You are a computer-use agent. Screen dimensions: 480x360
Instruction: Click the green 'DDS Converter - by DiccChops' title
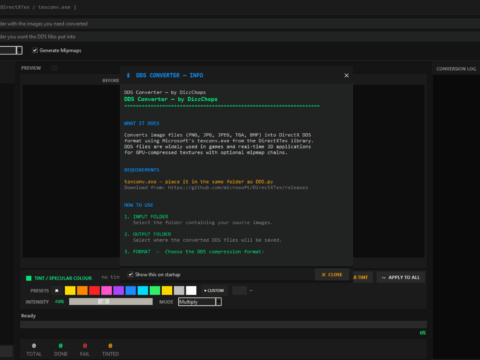pyautogui.click(x=171, y=99)
